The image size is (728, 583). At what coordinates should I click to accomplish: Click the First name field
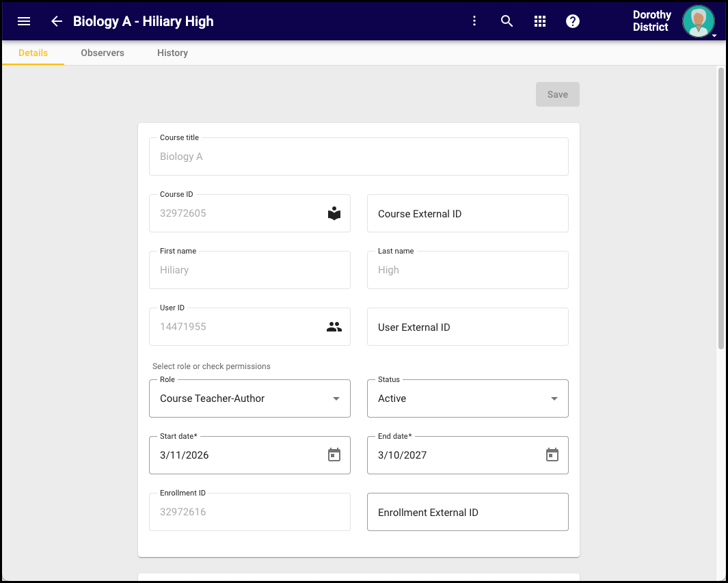click(x=250, y=270)
